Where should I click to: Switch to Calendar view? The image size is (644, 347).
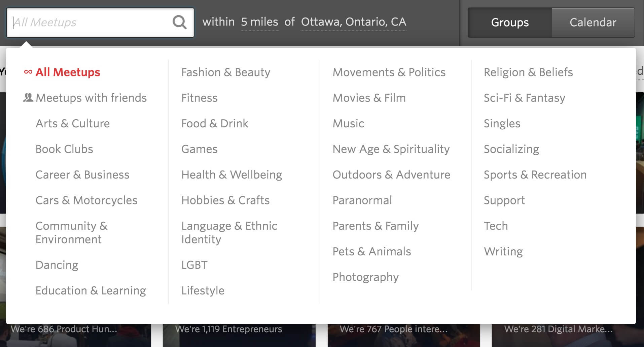click(x=593, y=23)
